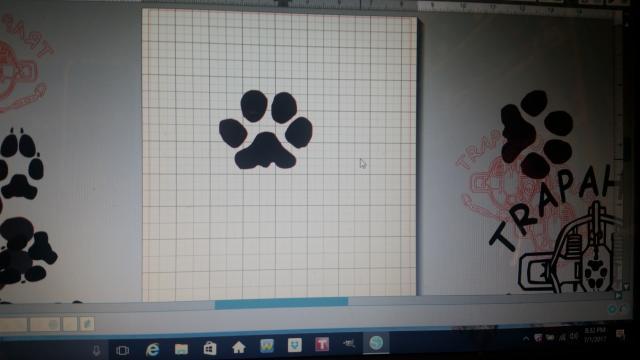Open File Explorer folder icon in taskbar
The image size is (640, 360).
181,349
